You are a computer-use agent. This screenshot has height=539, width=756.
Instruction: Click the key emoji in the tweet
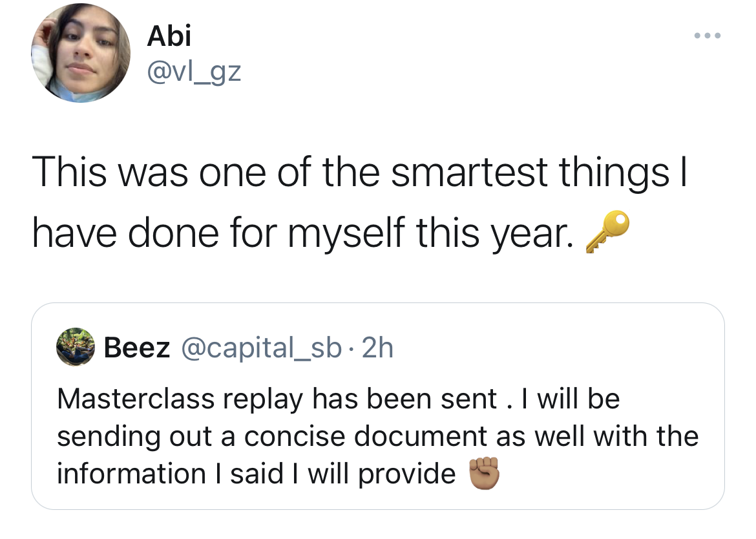pyautogui.click(x=606, y=235)
